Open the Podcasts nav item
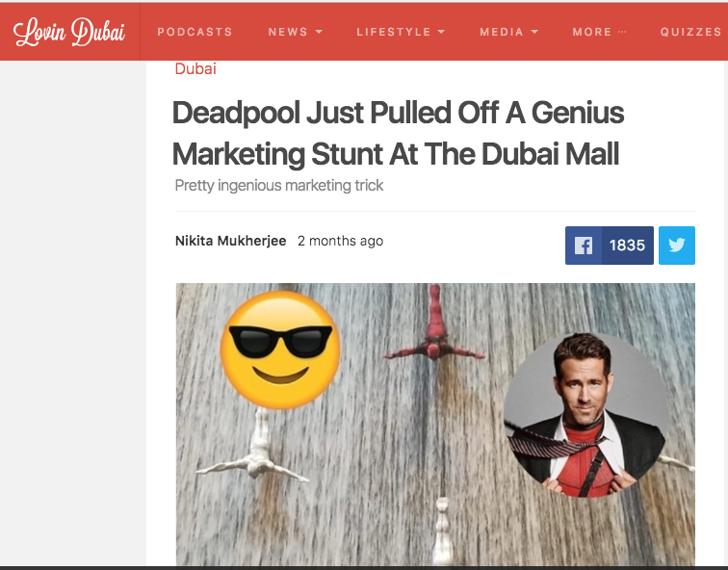 (x=195, y=32)
